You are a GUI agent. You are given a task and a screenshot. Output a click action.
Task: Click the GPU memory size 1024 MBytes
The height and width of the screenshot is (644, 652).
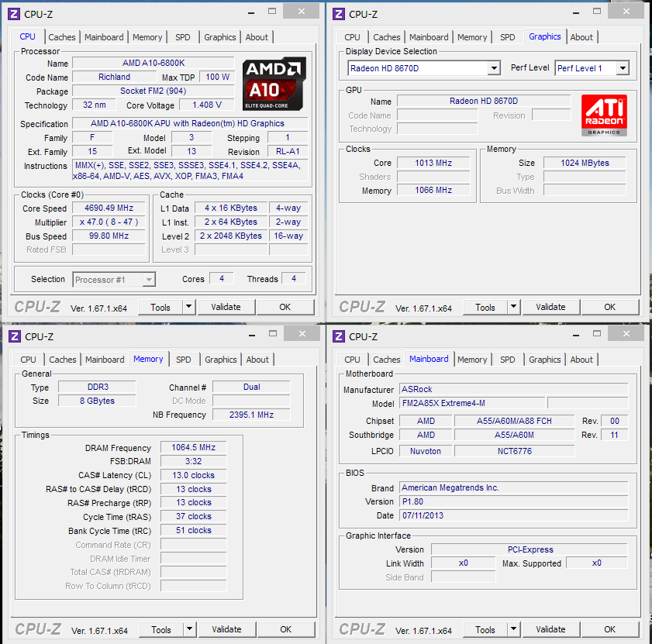(x=585, y=163)
